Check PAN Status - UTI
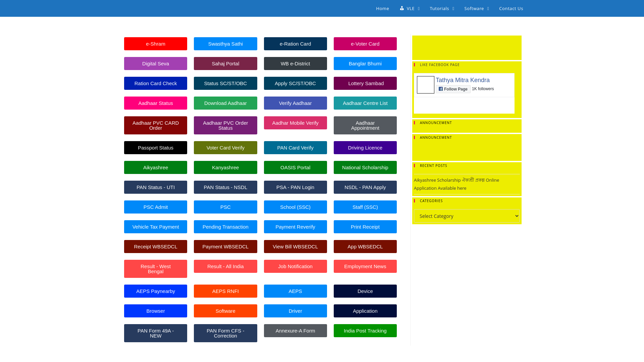The height and width of the screenshot is (362, 644). (x=156, y=187)
